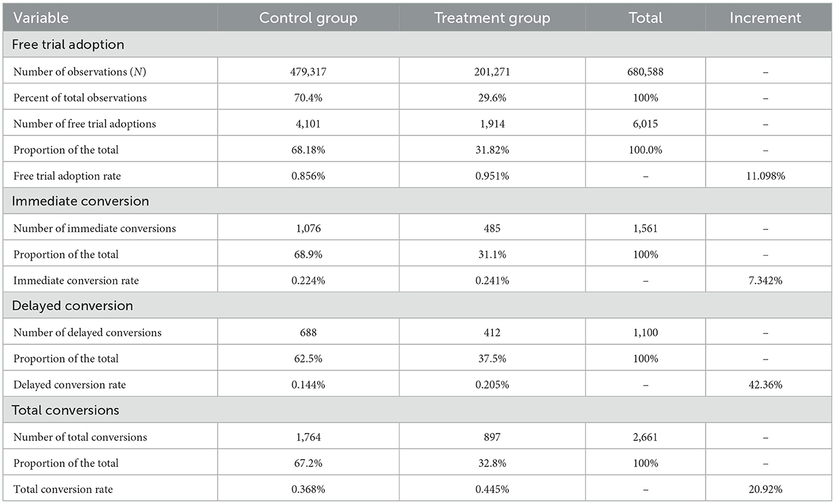Select the Total conversions section heading
This screenshot has width=835, height=504.
point(66,410)
